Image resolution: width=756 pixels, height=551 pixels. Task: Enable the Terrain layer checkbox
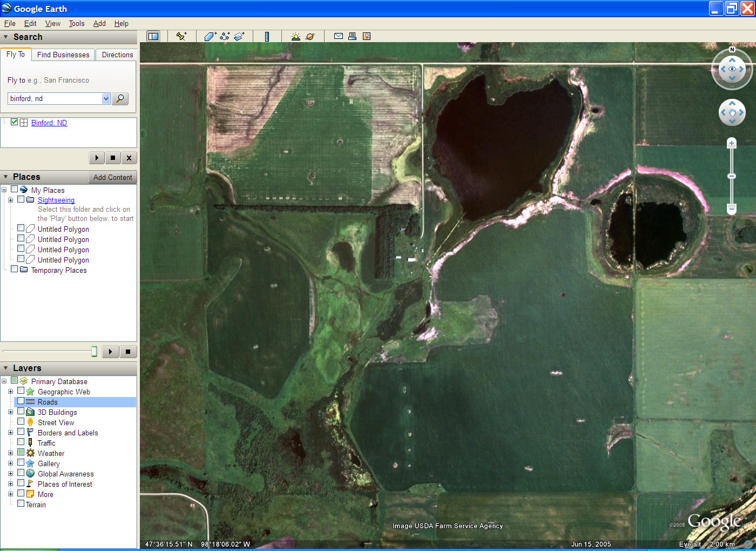[21, 504]
